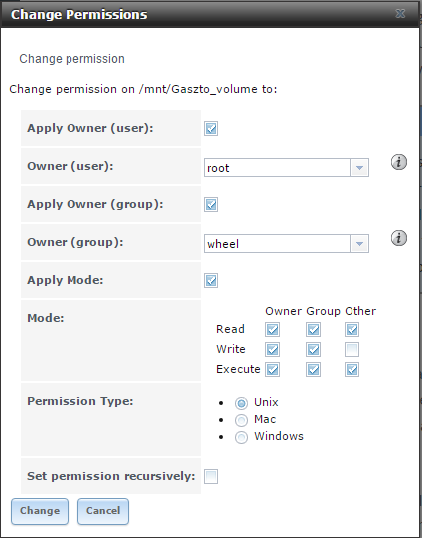422x538 pixels.
Task: Click the Permission Type label
Action: (80, 401)
